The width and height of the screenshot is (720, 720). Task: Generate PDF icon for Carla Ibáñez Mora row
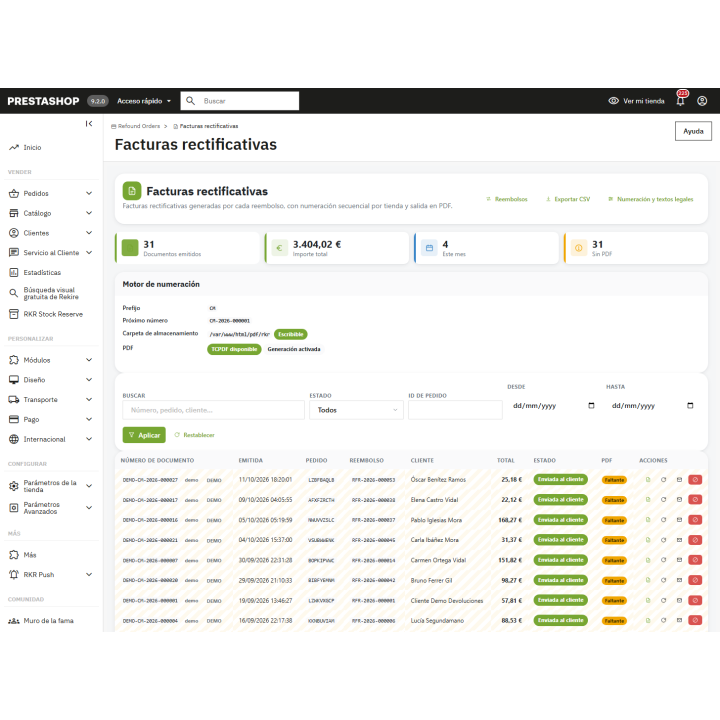[x=648, y=540]
